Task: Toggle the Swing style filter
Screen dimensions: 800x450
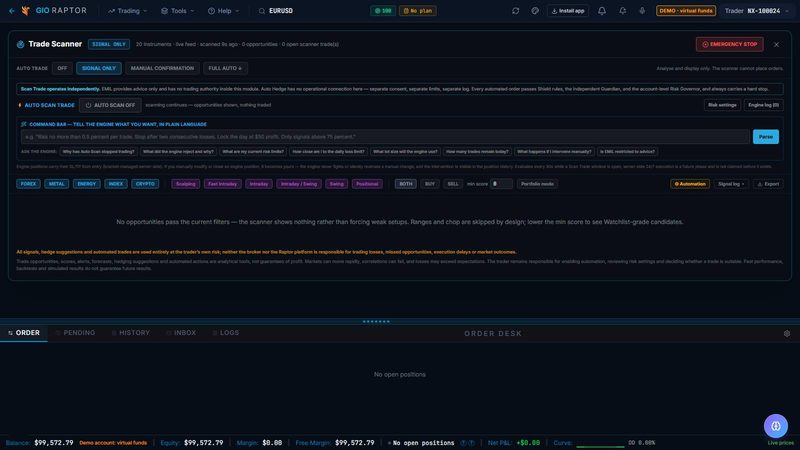Action: tap(337, 184)
